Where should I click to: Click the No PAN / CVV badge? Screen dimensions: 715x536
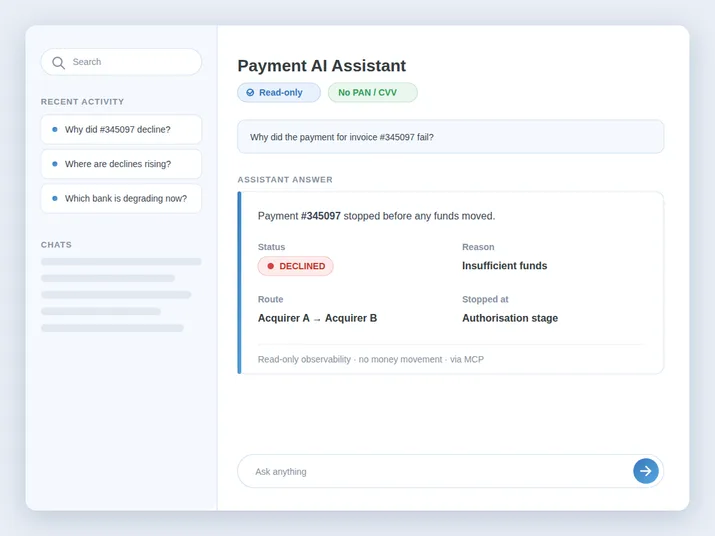pos(373,93)
